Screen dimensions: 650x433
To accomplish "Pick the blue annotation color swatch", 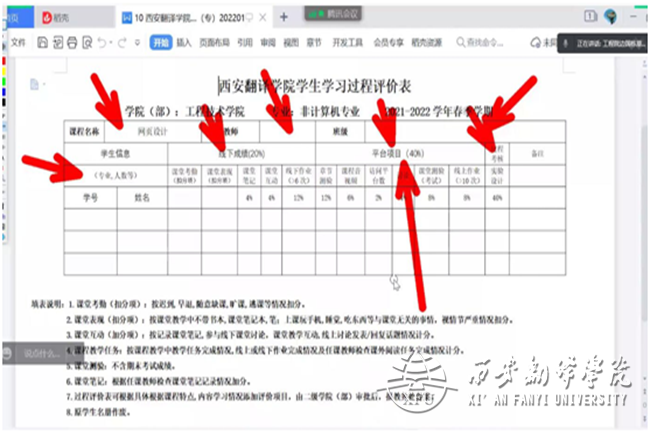I will click(4, 91).
